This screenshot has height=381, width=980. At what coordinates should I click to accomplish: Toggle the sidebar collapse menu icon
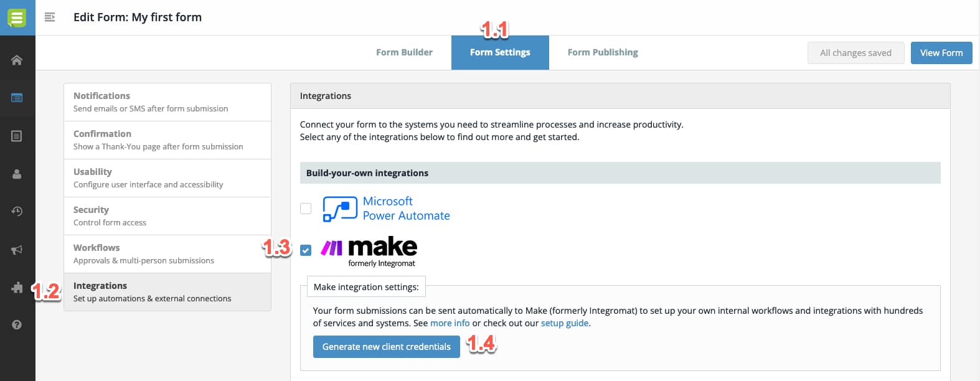50,17
